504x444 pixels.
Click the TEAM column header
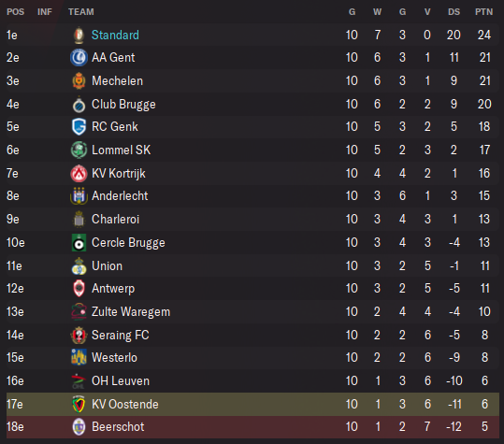(x=81, y=12)
